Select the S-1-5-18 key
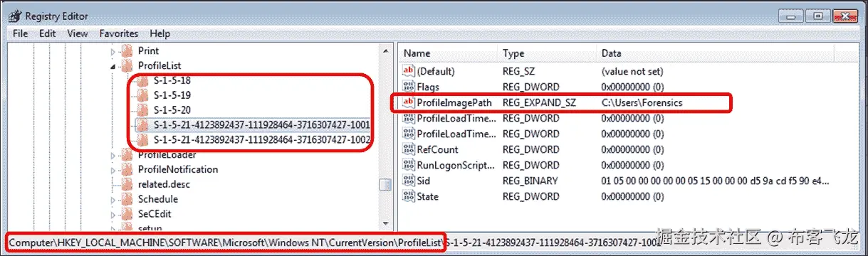868x256 pixels. click(x=172, y=80)
